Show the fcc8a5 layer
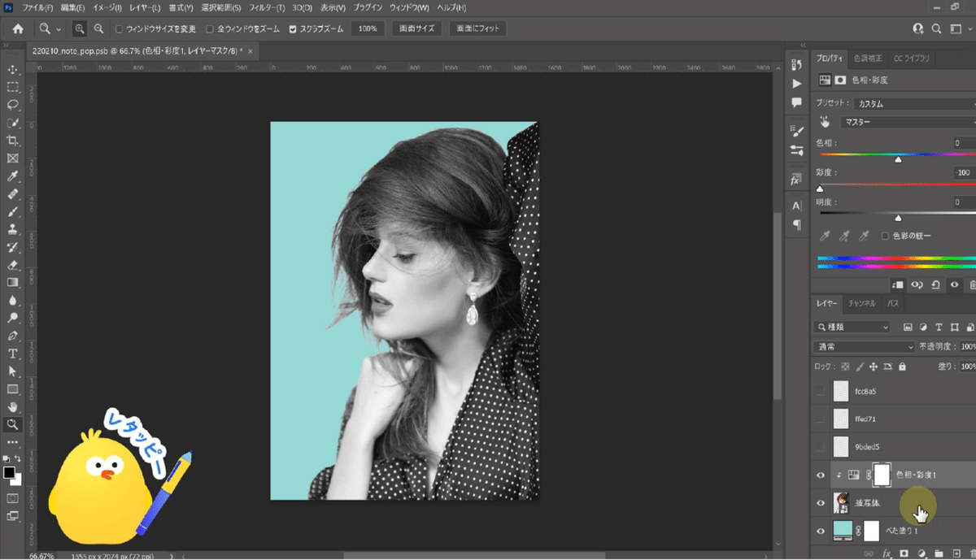Screen dimensions: 976x560 (820, 392)
